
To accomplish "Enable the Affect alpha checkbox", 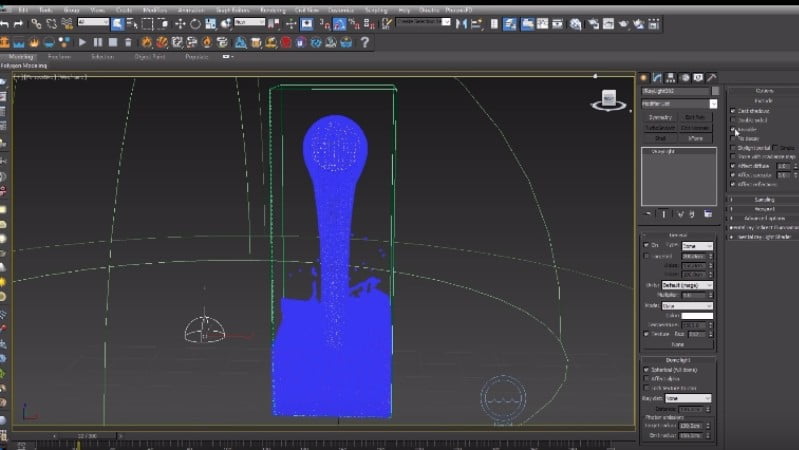I will [x=646, y=379].
